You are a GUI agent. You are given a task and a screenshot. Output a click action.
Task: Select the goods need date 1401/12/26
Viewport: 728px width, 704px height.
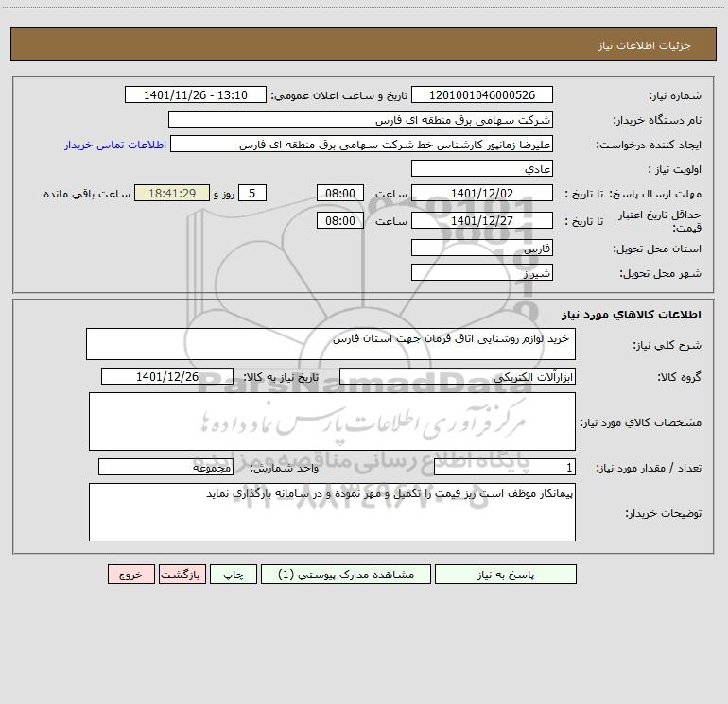tap(167, 376)
